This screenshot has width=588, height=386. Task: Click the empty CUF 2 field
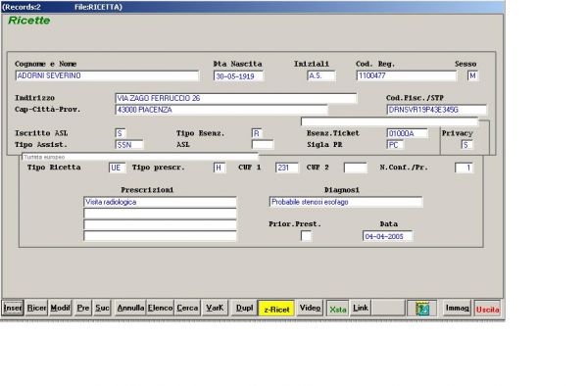pos(356,168)
